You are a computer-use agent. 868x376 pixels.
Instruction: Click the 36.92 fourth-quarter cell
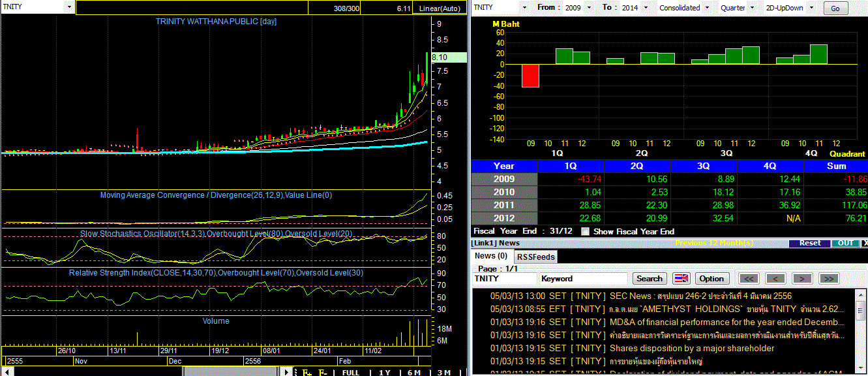click(x=770, y=205)
